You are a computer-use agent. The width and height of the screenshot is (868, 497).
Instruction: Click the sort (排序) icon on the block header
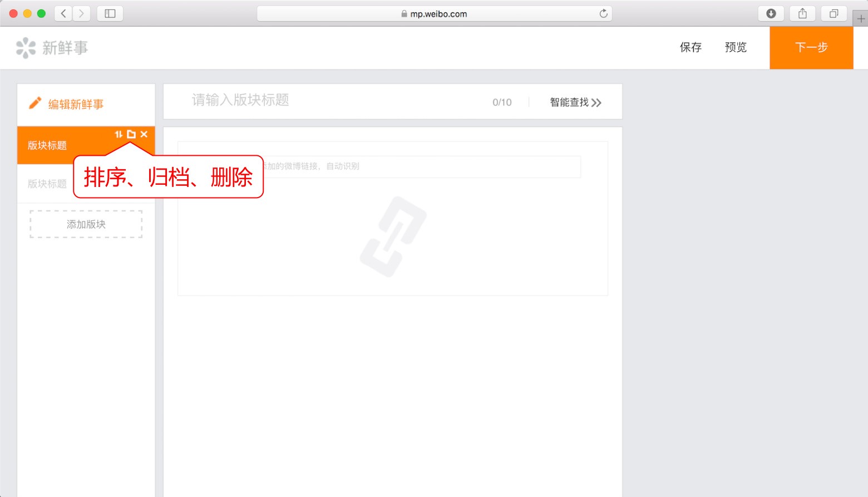[x=118, y=134]
